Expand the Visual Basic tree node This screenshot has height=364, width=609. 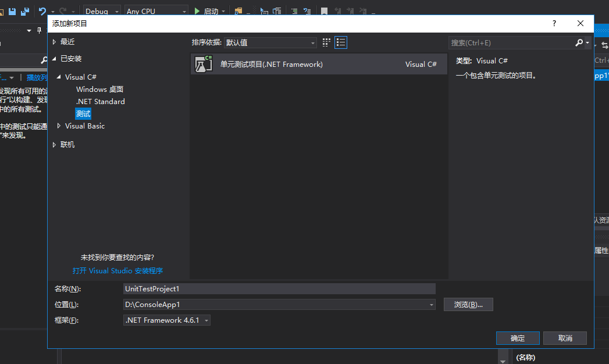59,126
